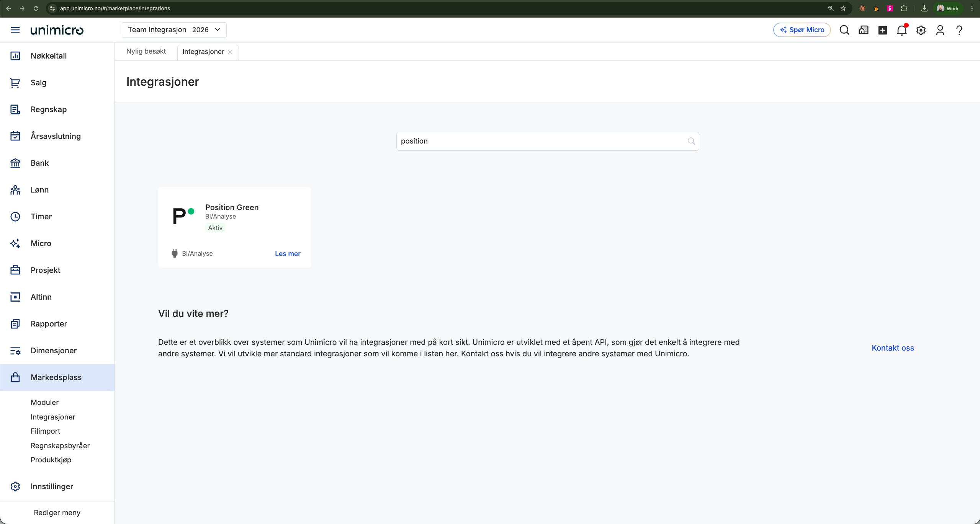Click the Spør Micro button

(x=802, y=30)
